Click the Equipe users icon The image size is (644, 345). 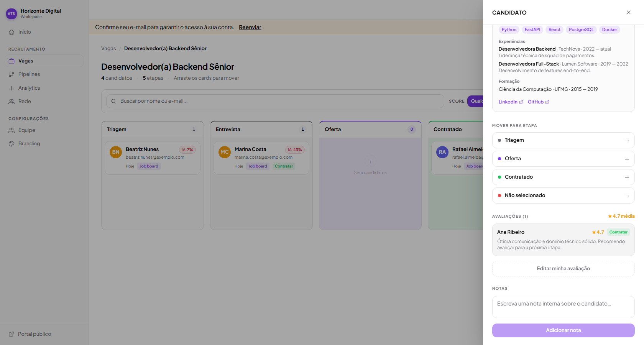[11, 130]
